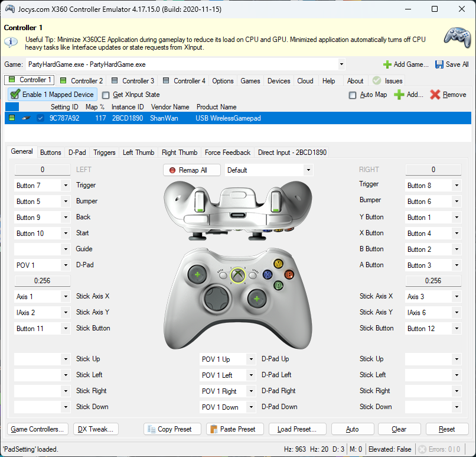Click the left trigger on top-view controller
The image size is (476, 457).
[x=200, y=201]
